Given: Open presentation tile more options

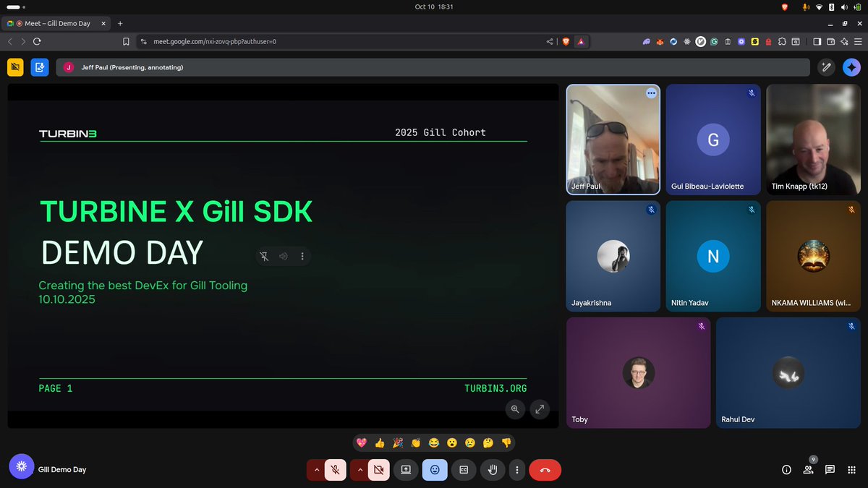Looking at the screenshot, I should [x=302, y=256].
